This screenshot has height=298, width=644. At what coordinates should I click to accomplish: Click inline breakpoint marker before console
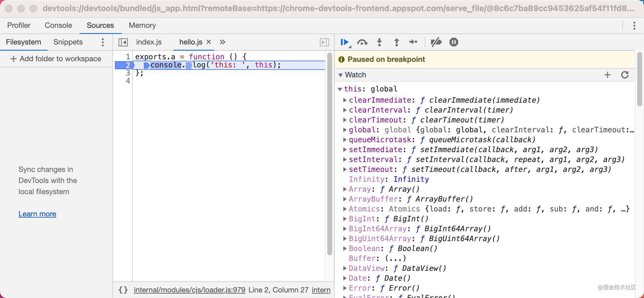coord(147,65)
